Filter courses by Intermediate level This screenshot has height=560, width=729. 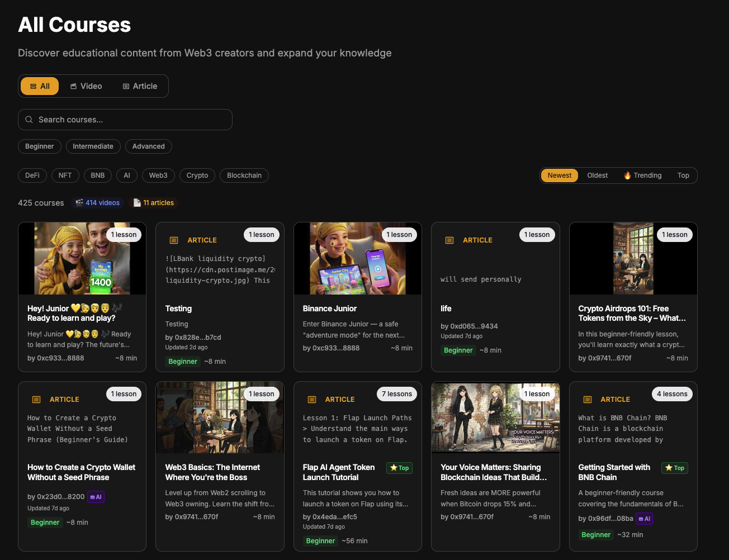(93, 146)
